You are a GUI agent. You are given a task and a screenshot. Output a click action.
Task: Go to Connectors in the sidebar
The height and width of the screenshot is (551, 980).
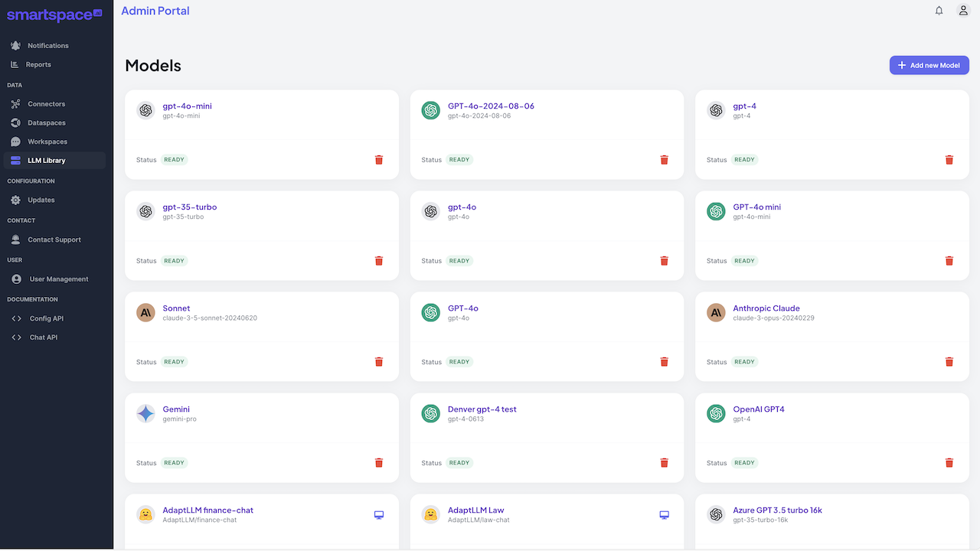tap(55, 104)
